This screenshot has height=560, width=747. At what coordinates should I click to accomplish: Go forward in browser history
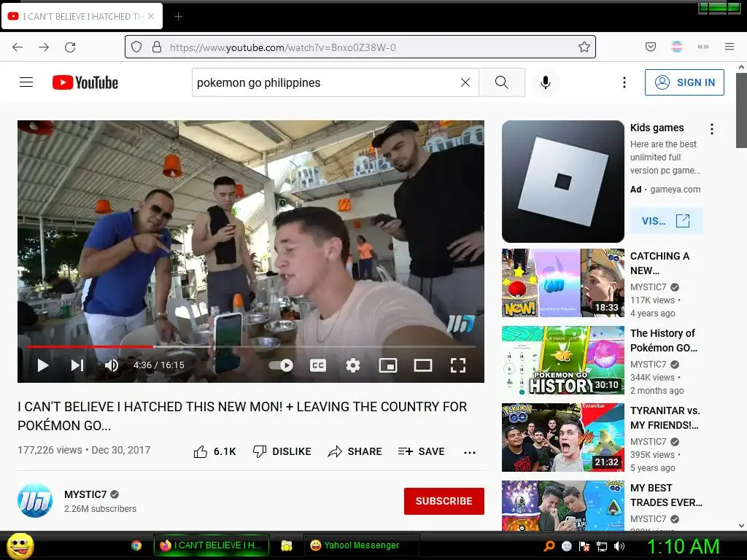click(x=44, y=47)
